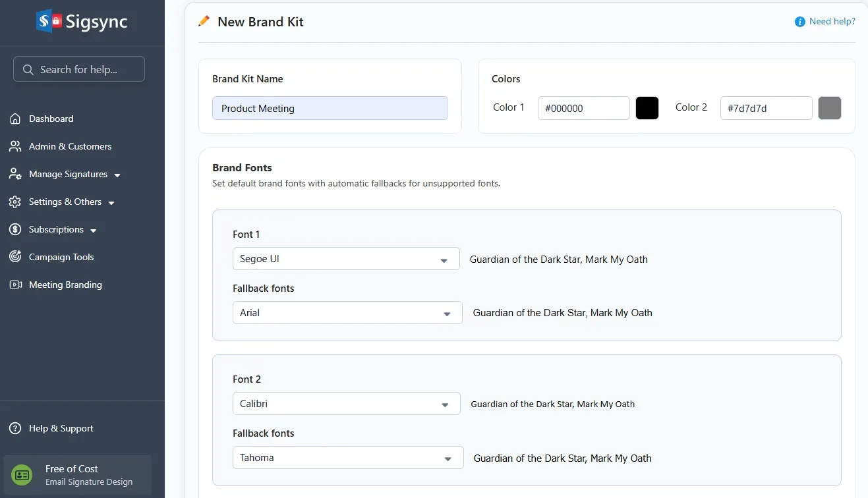Click the green email signature design icon
The height and width of the screenshot is (498, 868).
[22, 474]
